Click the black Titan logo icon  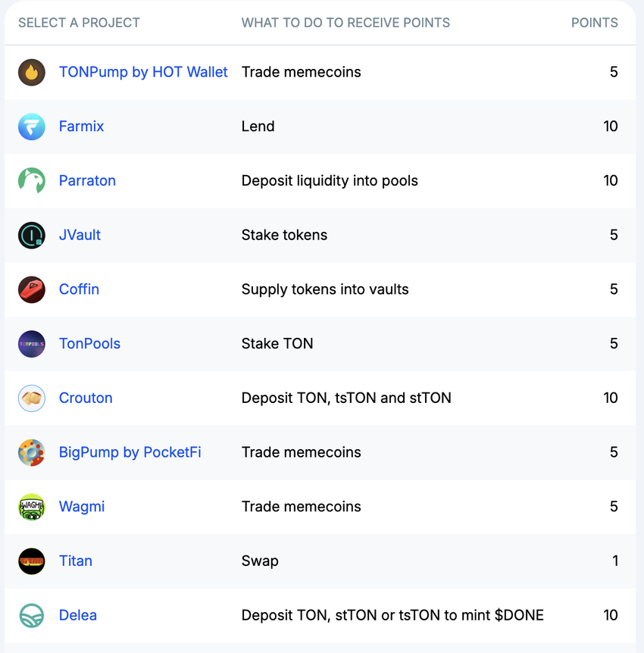pos(32,561)
